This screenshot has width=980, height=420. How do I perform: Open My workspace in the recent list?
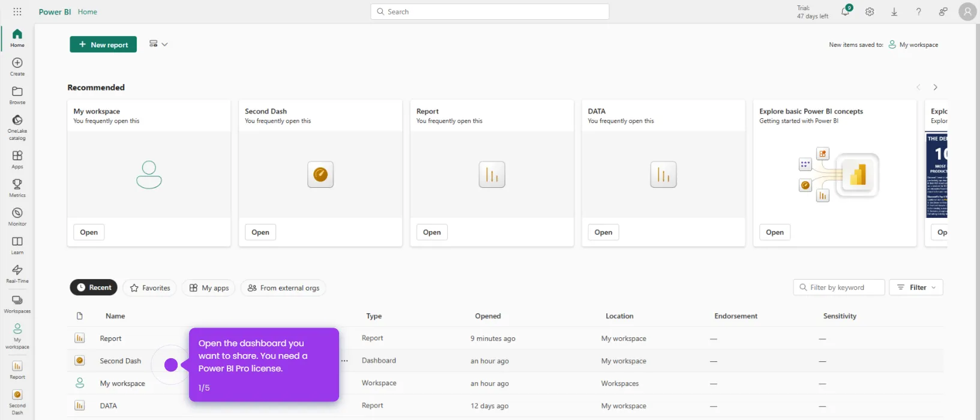point(122,383)
